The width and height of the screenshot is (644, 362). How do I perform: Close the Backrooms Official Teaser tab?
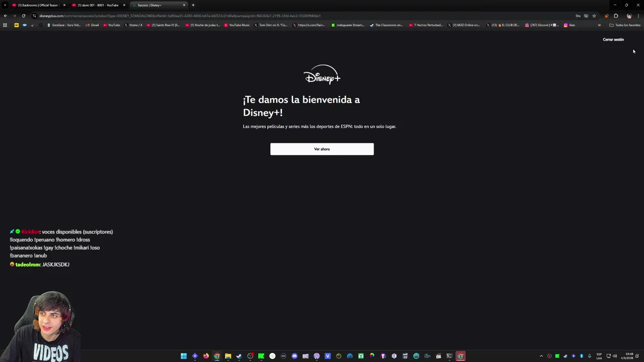click(64, 5)
